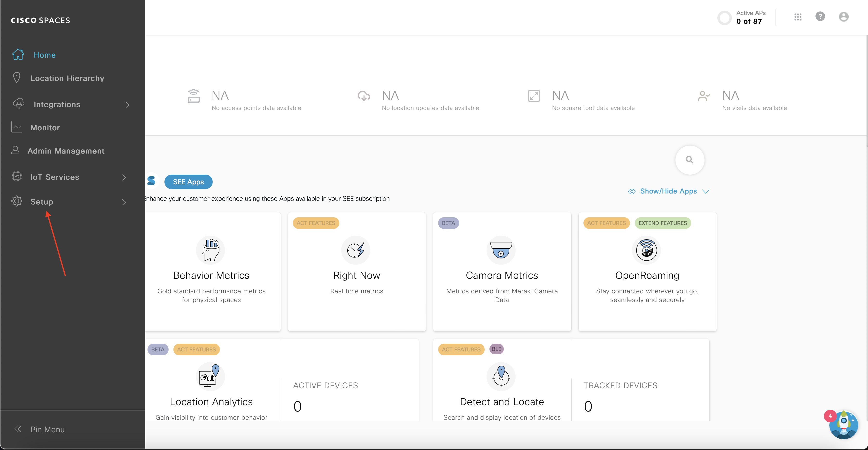Click the Pin Menu double-arrow icon
868x450 pixels.
click(x=18, y=429)
